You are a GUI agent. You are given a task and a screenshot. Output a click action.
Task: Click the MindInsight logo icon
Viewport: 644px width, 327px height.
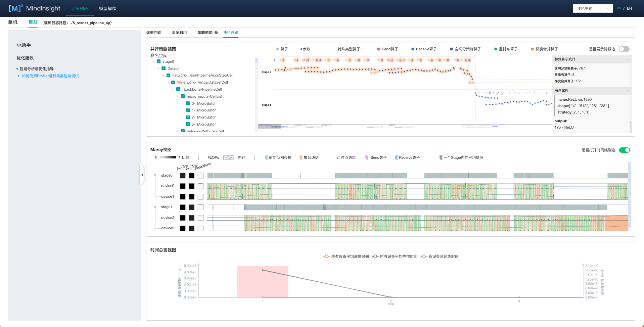15,8
